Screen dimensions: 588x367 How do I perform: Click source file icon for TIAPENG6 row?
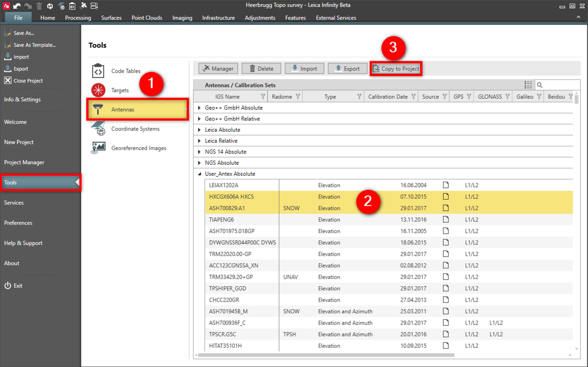(446, 219)
